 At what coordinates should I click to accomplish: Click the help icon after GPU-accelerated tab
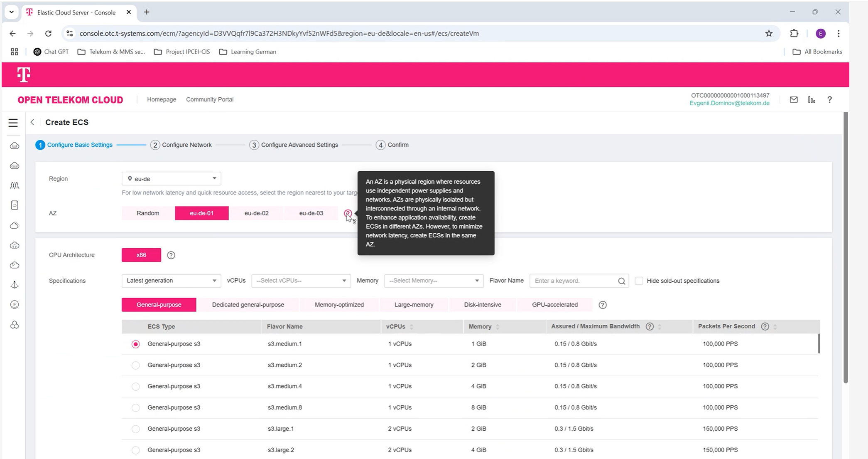(603, 305)
